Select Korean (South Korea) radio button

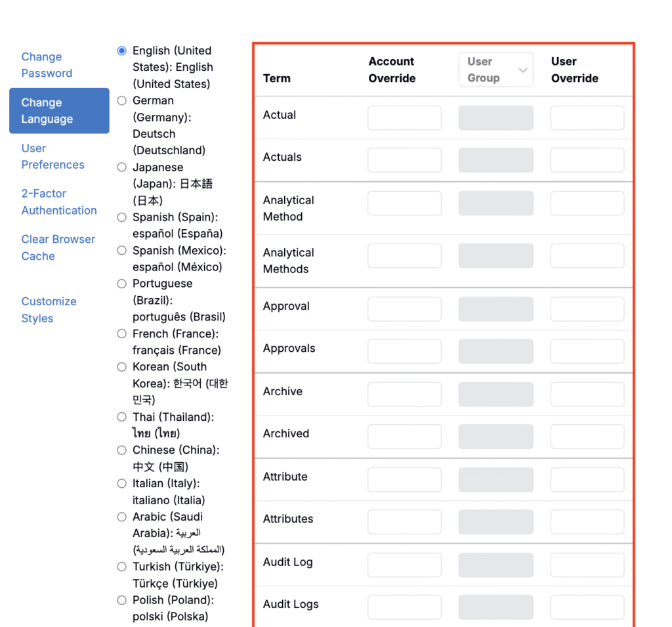point(121,367)
